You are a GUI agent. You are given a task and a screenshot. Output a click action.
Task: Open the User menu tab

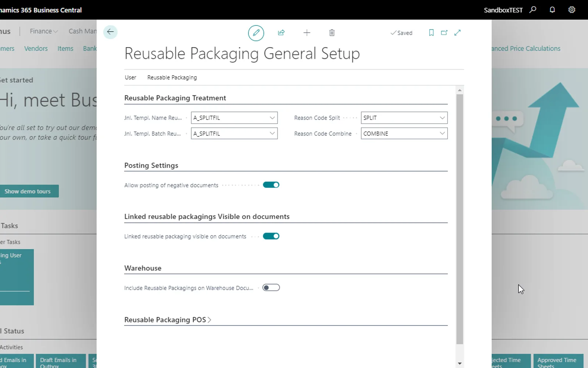(130, 77)
